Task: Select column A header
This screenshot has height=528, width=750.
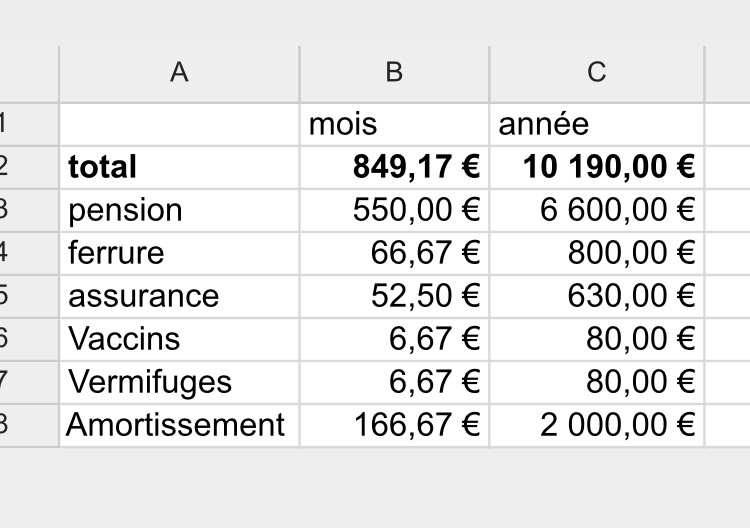Action: (179, 74)
